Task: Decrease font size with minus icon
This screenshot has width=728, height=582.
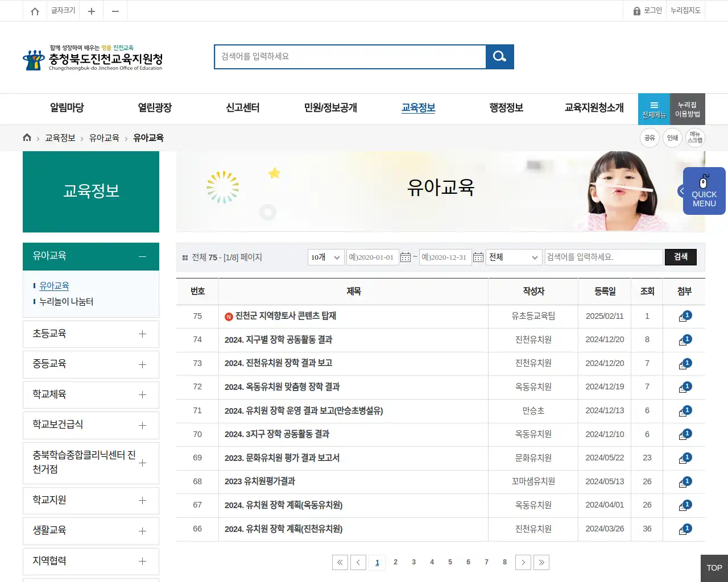Action: point(115,11)
